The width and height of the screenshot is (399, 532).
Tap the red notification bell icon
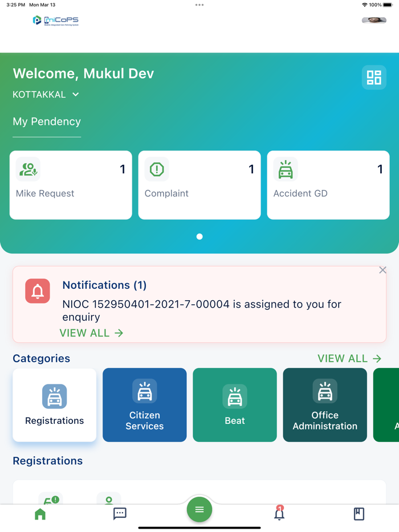coord(38,291)
